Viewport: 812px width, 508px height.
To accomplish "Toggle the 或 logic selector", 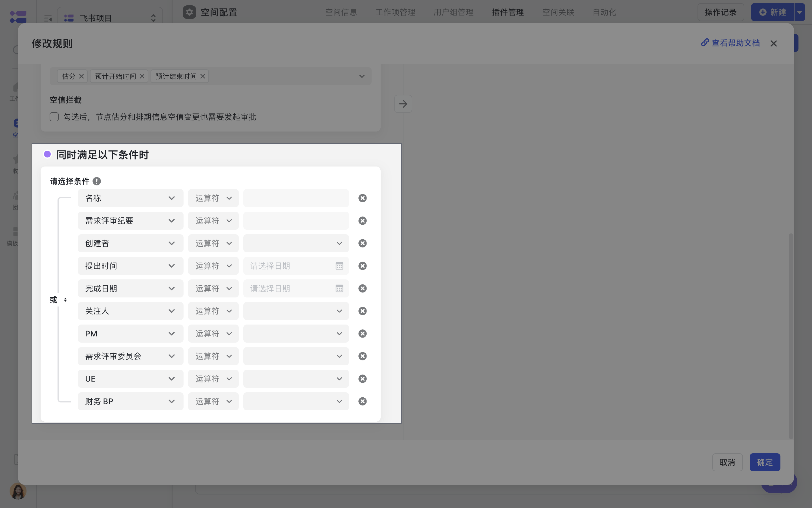I will 58,300.
